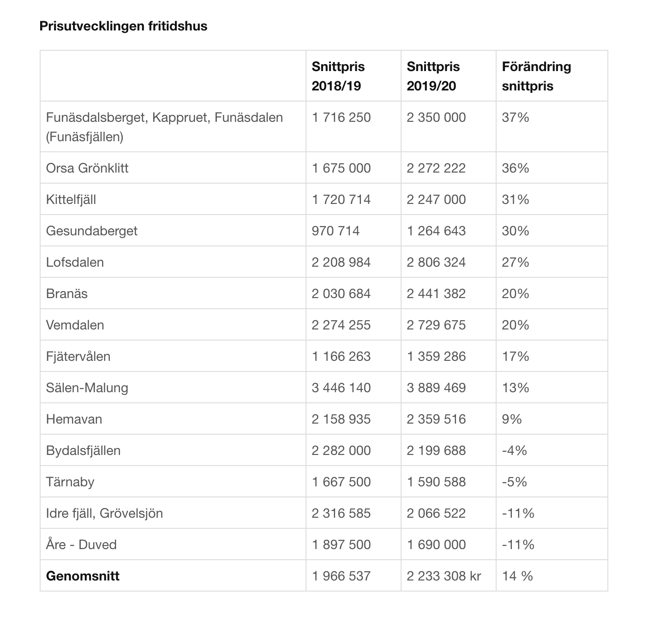Click the Orsa Grönklitt row label
This screenshot has width=672, height=622.
(x=87, y=168)
